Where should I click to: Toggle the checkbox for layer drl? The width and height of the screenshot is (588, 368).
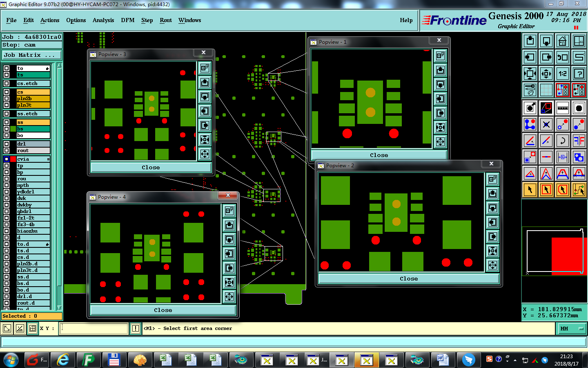[7, 144]
